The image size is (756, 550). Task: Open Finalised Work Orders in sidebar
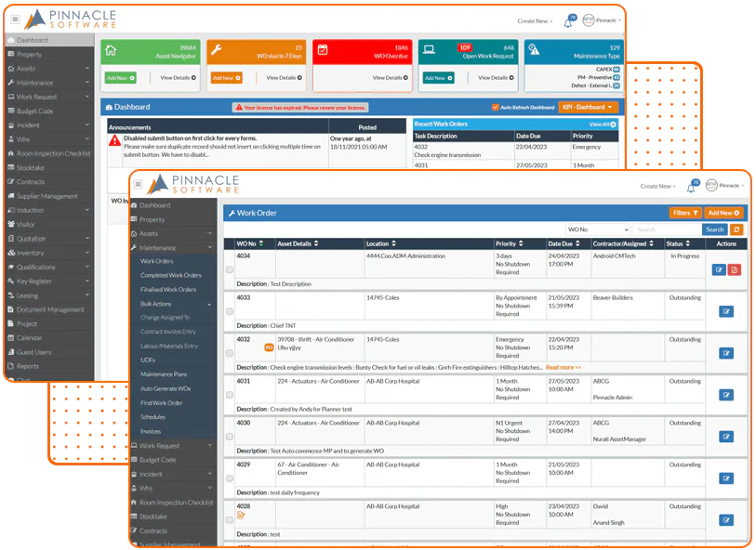[168, 290]
